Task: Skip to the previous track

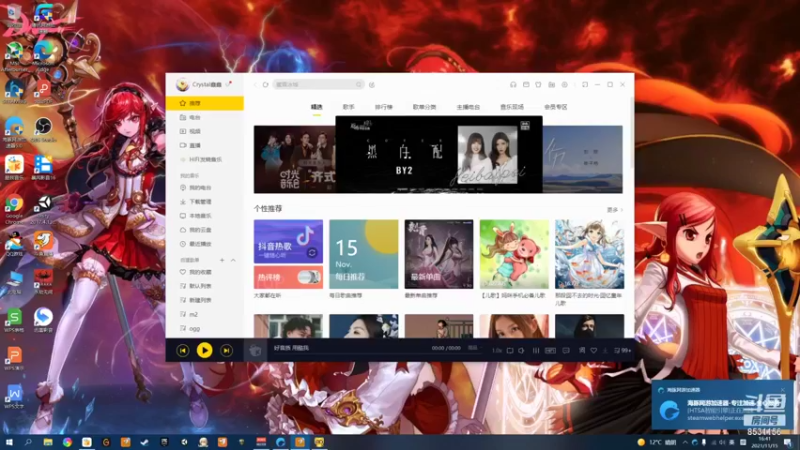Action: pyautogui.click(x=183, y=351)
